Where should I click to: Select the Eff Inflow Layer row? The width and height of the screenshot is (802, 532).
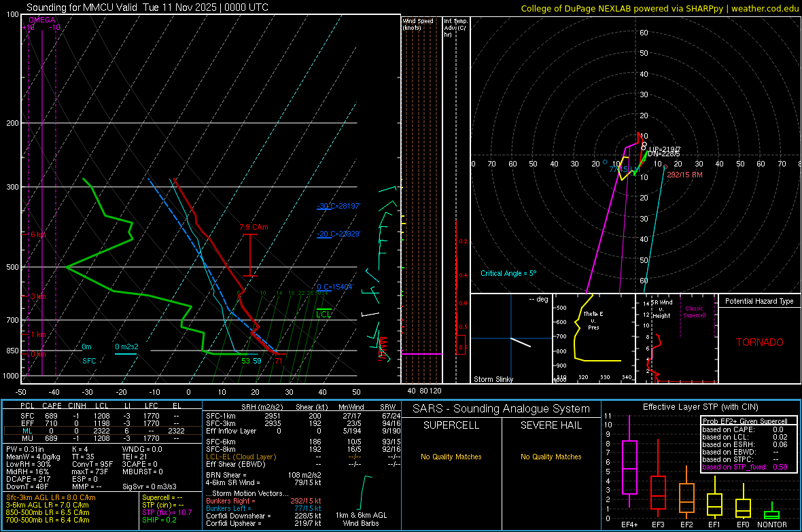pyautogui.click(x=303, y=431)
